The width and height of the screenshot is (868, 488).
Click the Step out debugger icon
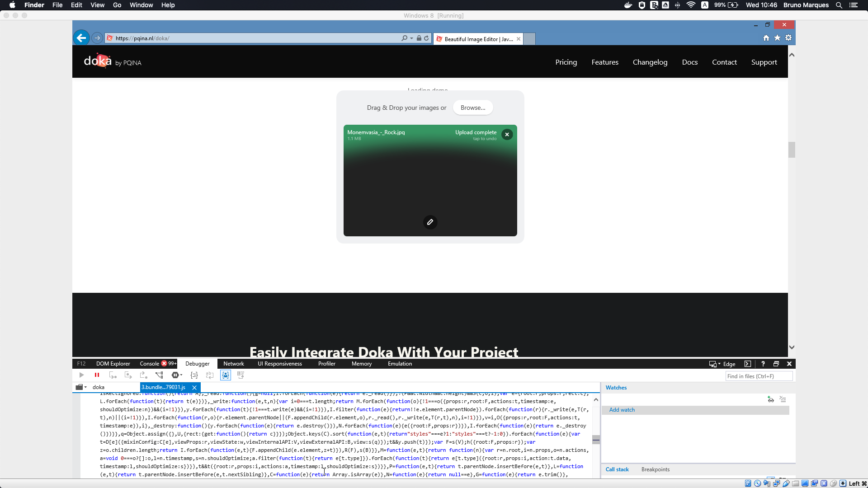(143, 375)
